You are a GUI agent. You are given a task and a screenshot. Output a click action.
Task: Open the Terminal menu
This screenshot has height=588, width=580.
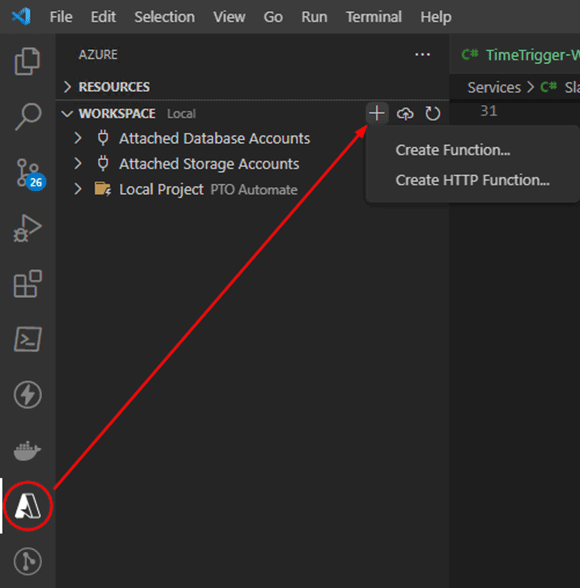[374, 17]
